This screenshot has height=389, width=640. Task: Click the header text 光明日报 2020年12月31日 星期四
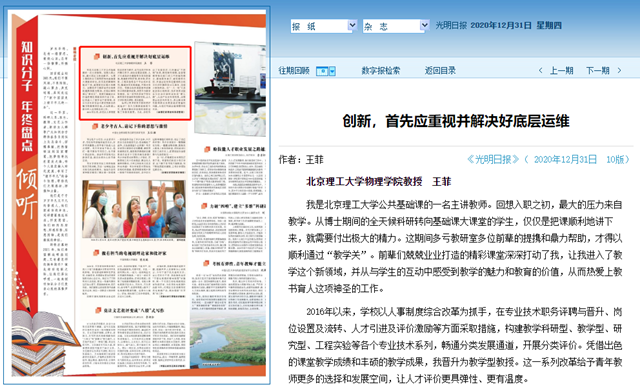pyautogui.click(x=498, y=25)
